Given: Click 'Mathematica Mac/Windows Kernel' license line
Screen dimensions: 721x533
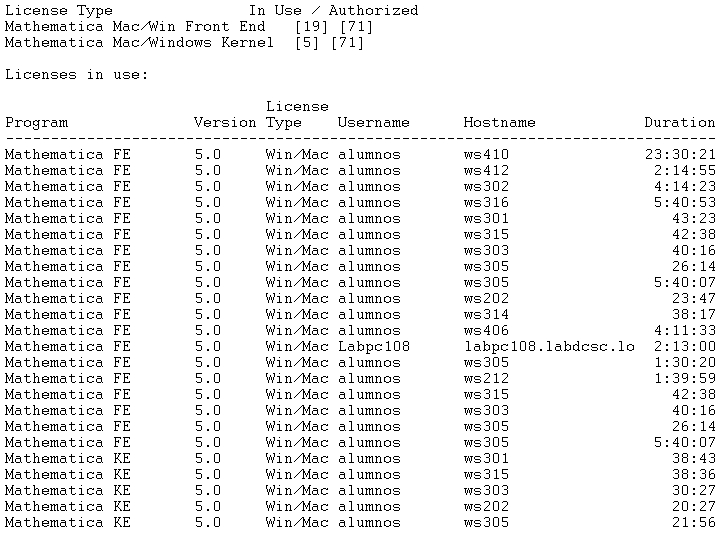Looking at the screenshot, I should 138,43.
